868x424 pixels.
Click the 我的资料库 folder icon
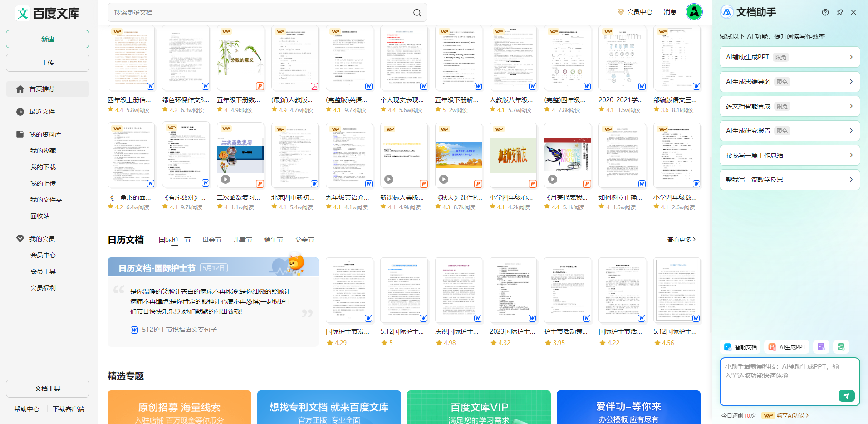(20, 134)
